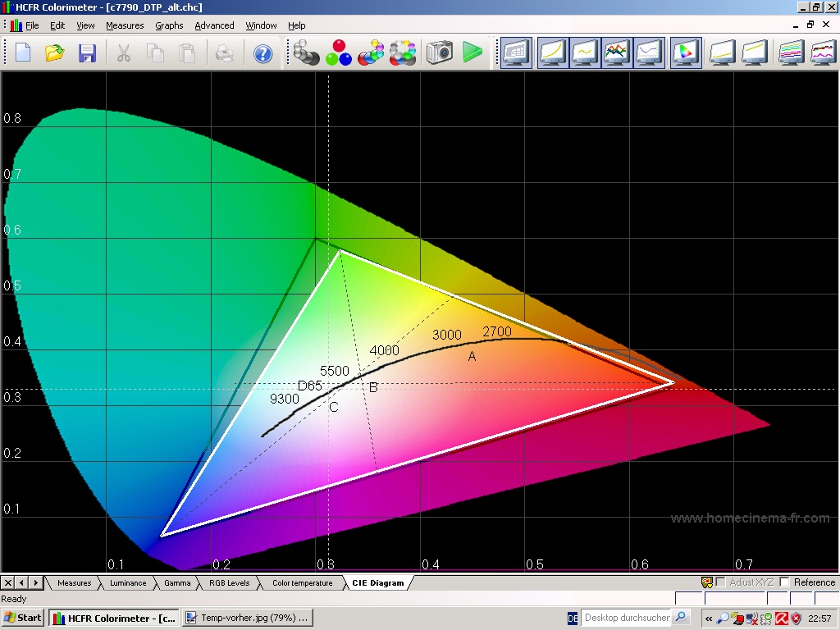Open the Advanced menu

point(214,25)
